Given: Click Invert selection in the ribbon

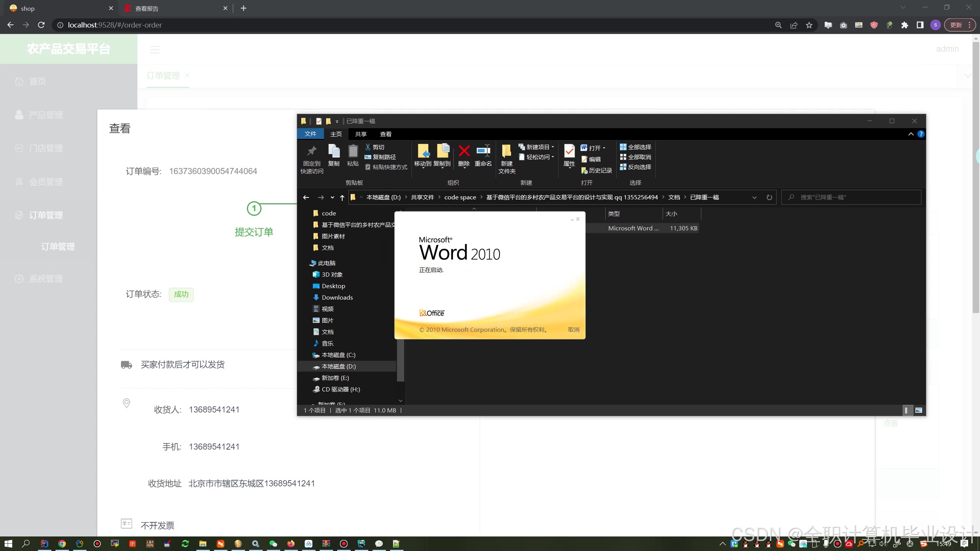Looking at the screenshot, I should tap(635, 167).
